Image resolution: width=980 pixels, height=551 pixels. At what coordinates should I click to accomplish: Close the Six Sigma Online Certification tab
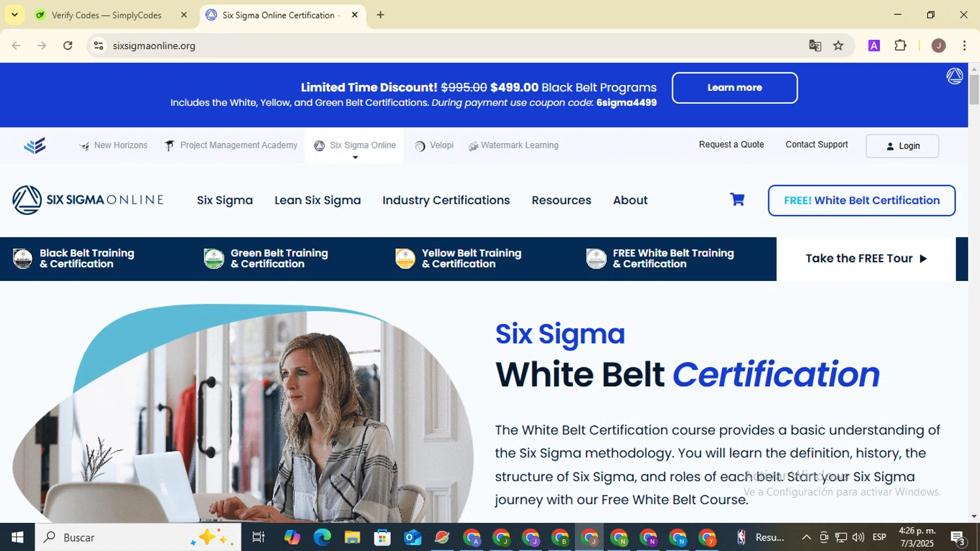(355, 15)
